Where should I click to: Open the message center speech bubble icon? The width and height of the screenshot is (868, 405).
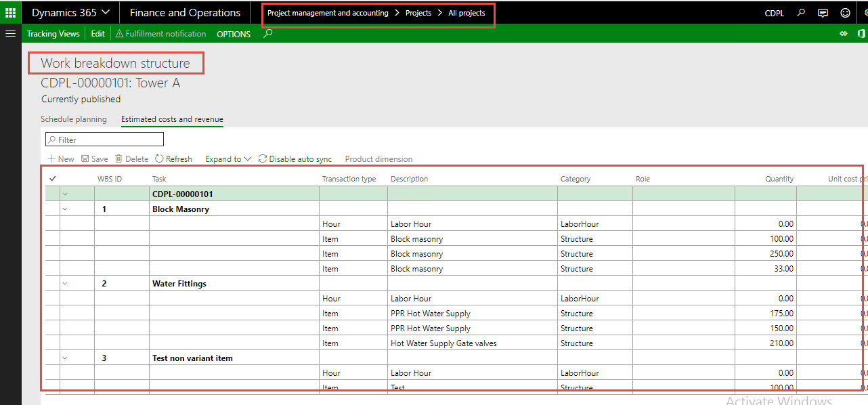(822, 12)
